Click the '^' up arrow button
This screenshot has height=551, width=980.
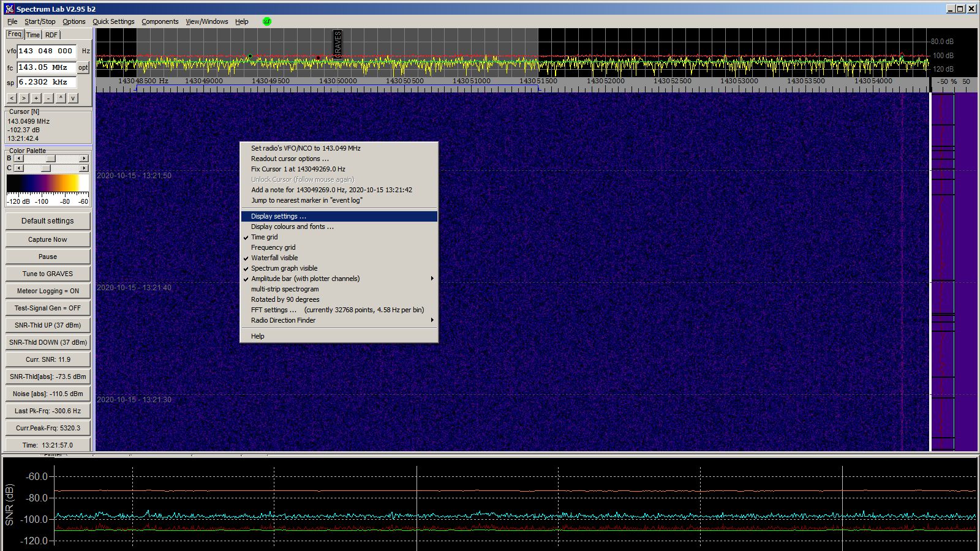coord(61,98)
